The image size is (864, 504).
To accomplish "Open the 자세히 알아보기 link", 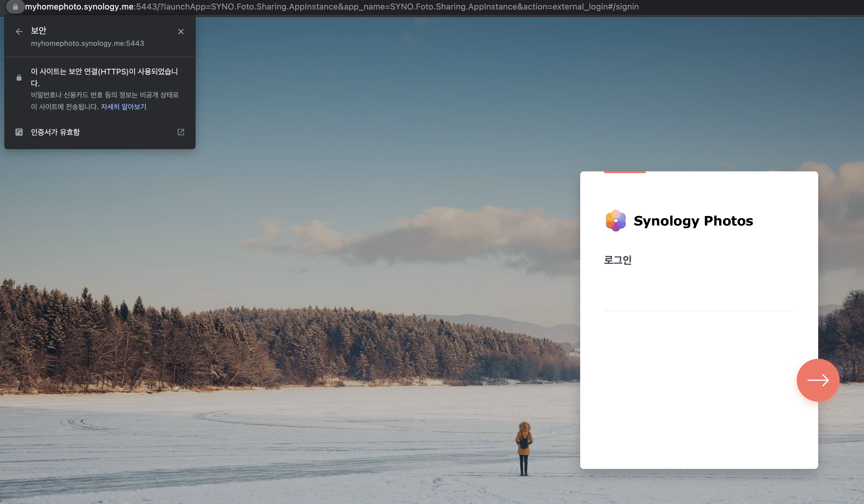I will (123, 107).
